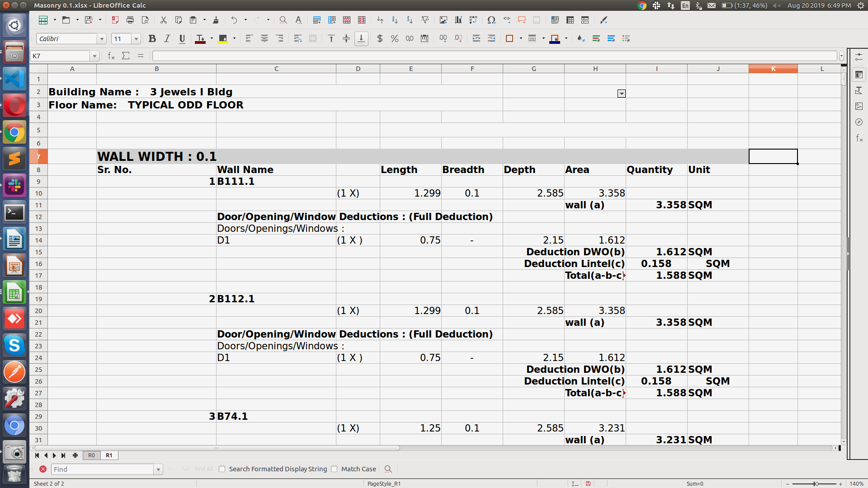Open the Navigator panel in the sidebar

tap(859, 122)
